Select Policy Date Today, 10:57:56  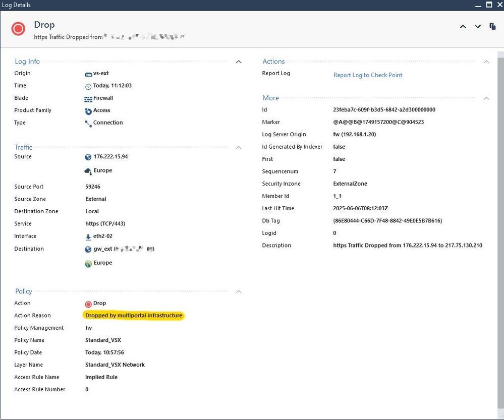(x=104, y=352)
